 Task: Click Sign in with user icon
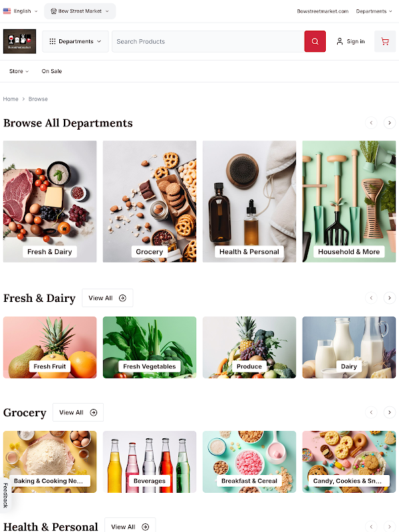coord(350,41)
